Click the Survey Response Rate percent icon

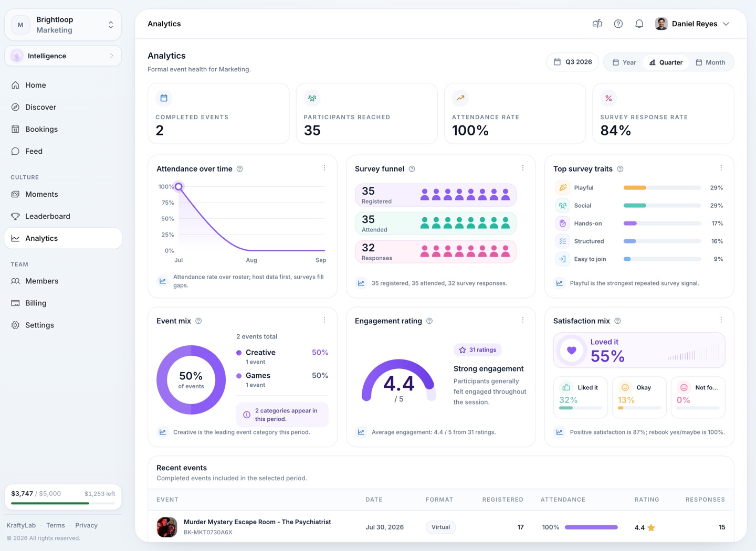tap(608, 98)
